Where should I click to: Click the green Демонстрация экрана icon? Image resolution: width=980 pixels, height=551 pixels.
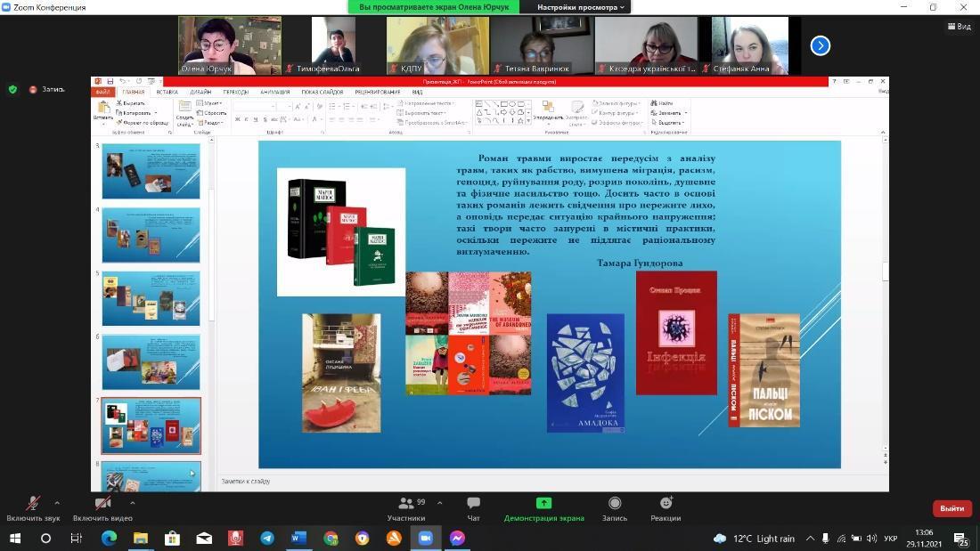(x=543, y=504)
